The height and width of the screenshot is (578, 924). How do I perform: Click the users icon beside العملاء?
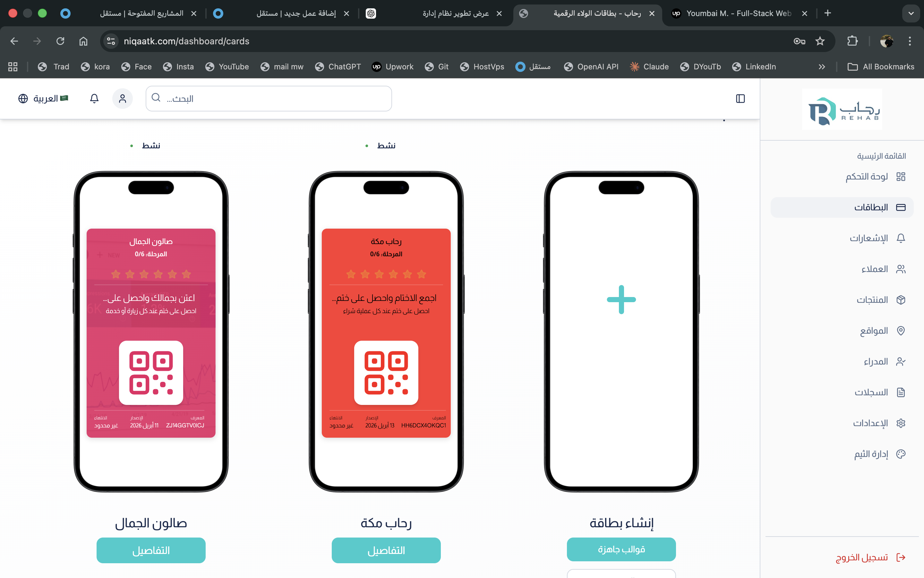point(901,269)
